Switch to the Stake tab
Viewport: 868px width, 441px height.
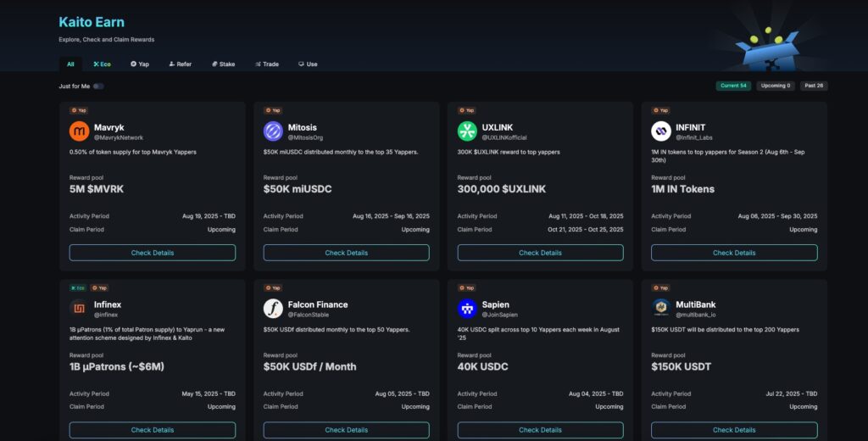tap(224, 64)
